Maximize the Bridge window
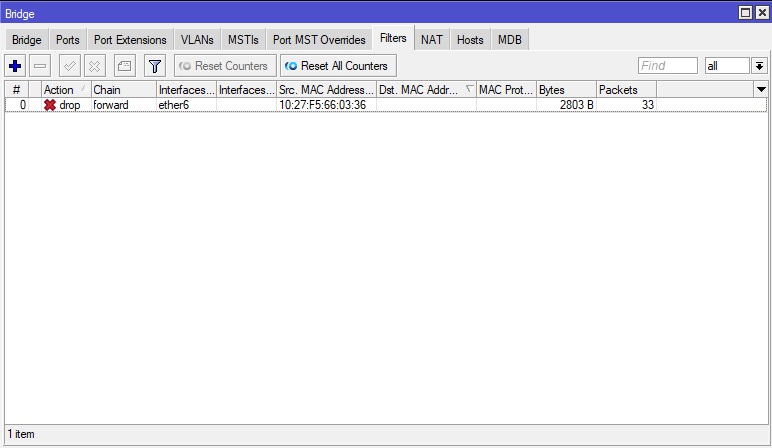The width and height of the screenshot is (772, 448). tap(745, 12)
